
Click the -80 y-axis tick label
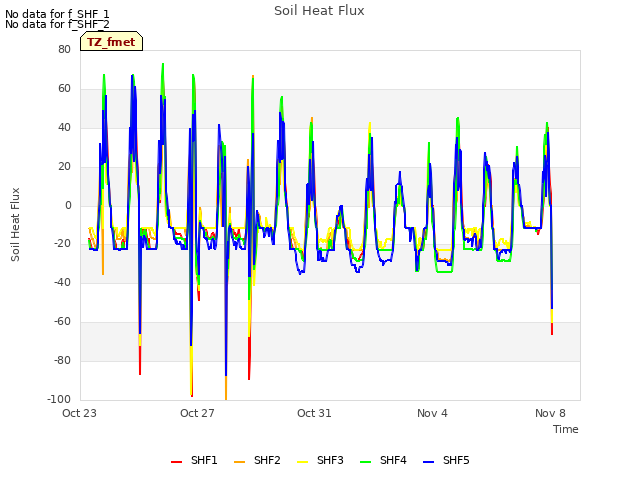point(63,360)
